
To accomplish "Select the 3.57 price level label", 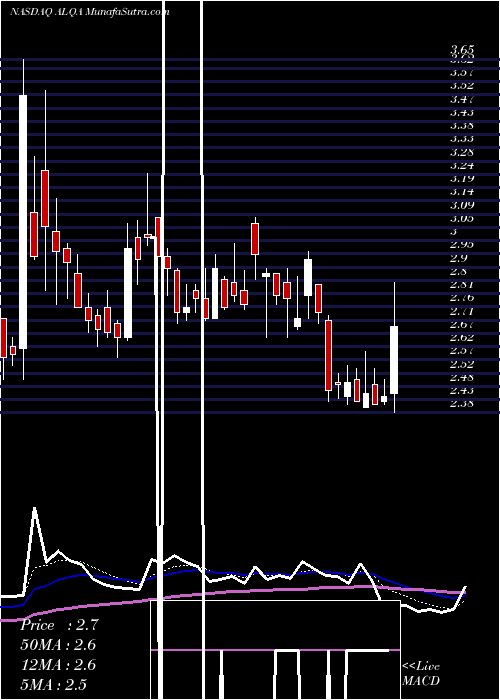I will [x=462, y=72].
